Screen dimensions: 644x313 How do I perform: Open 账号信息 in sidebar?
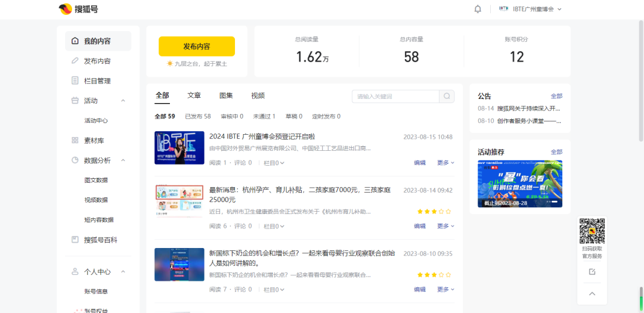pos(96,291)
